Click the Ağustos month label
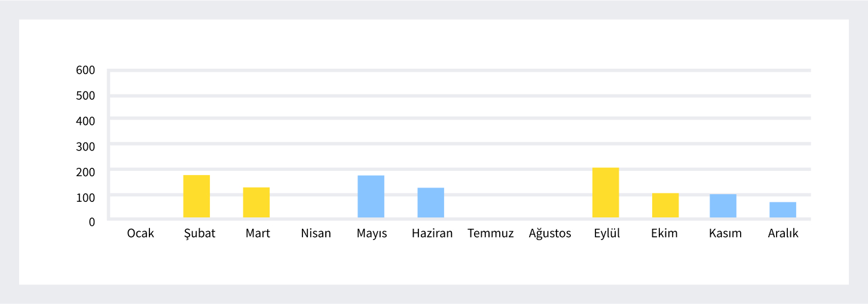Screen dimensions: 868x304 [x=550, y=234]
